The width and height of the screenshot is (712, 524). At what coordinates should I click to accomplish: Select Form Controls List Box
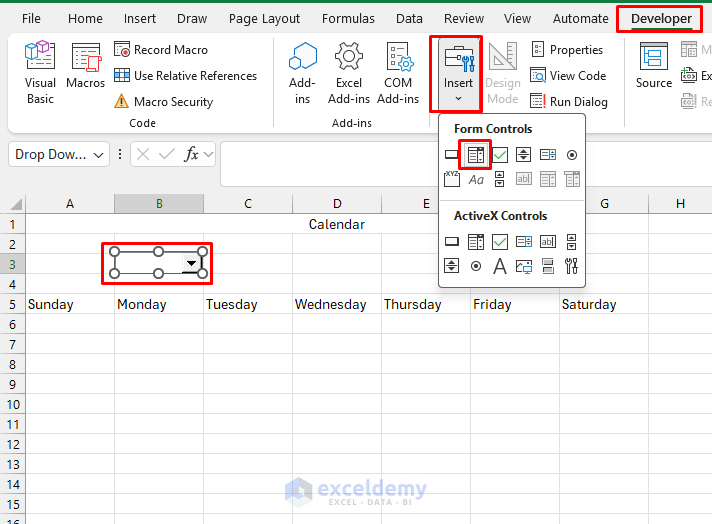tap(548, 155)
